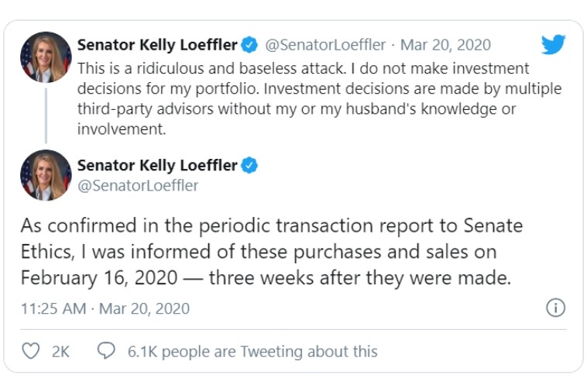Click the reply speech bubble icon

106,350
